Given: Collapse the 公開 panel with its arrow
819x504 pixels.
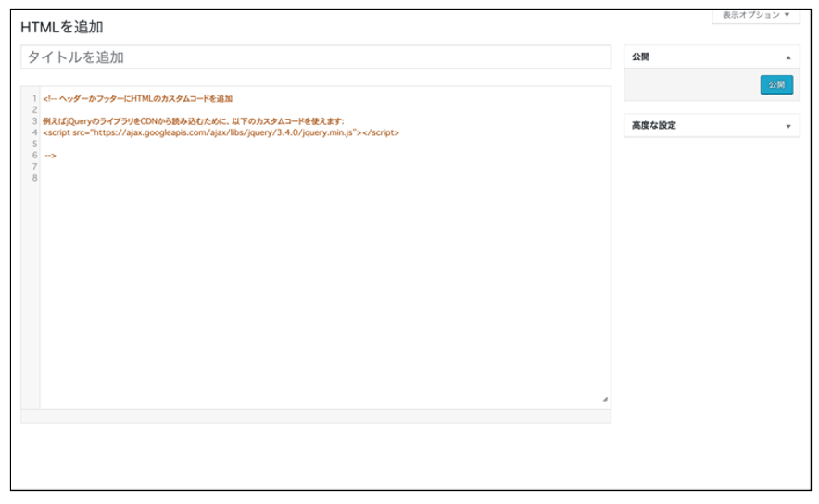Looking at the screenshot, I should [x=787, y=57].
